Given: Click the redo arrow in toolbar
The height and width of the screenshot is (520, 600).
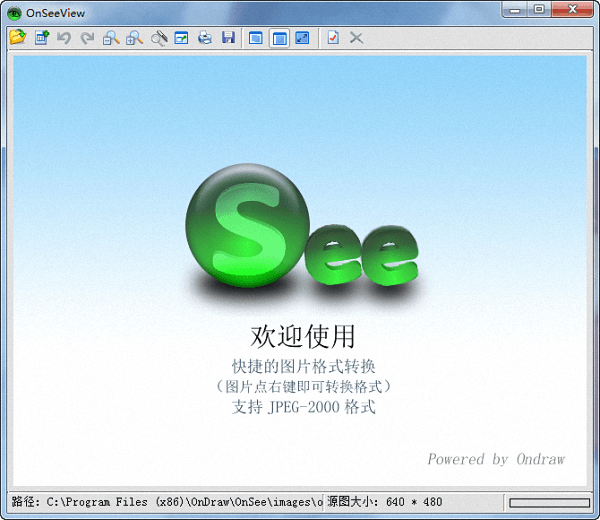Looking at the screenshot, I should pos(87,38).
